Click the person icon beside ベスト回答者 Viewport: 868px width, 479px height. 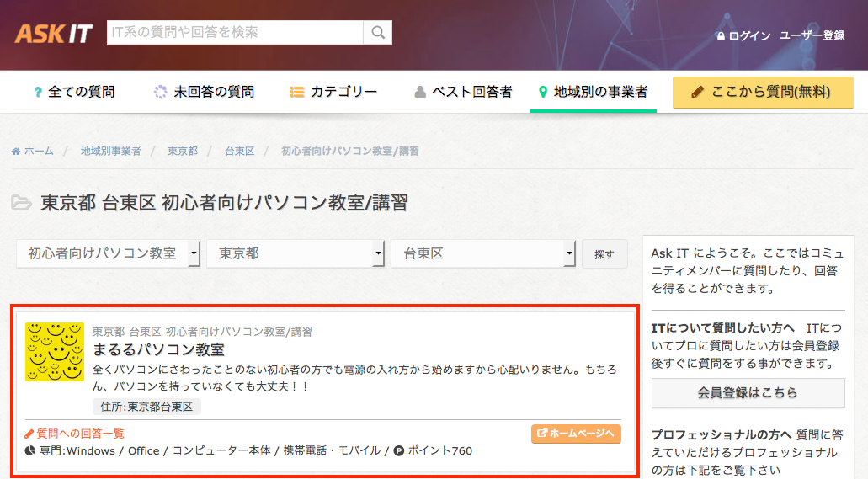(420, 92)
